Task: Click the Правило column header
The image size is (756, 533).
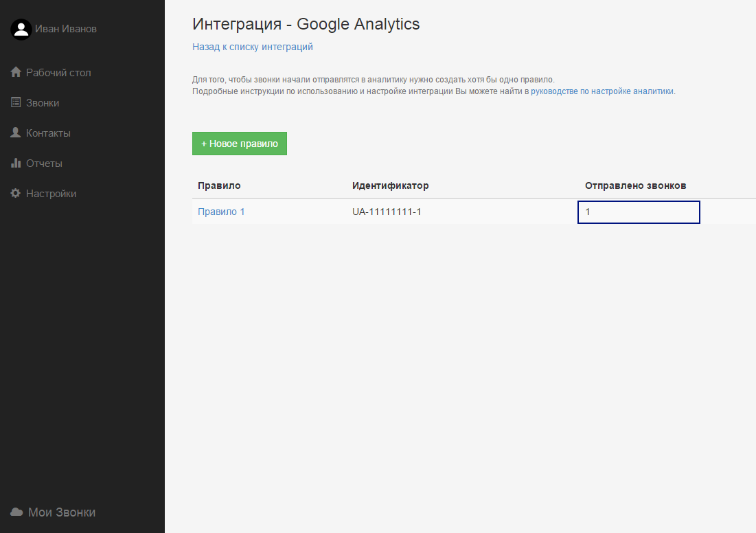Action: click(x=219, y=185)
